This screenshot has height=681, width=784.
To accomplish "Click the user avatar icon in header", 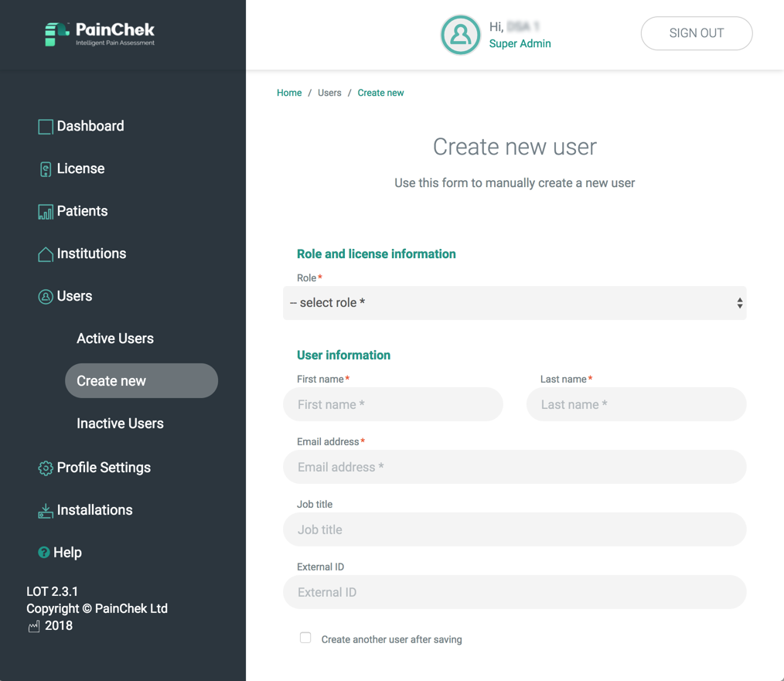I will click(461, 35).
